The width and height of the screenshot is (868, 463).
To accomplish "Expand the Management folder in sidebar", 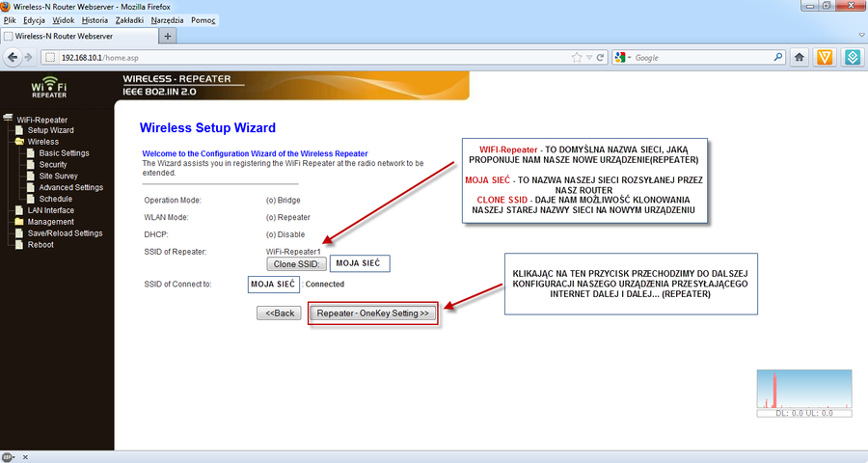I will [x=20, y=222].
